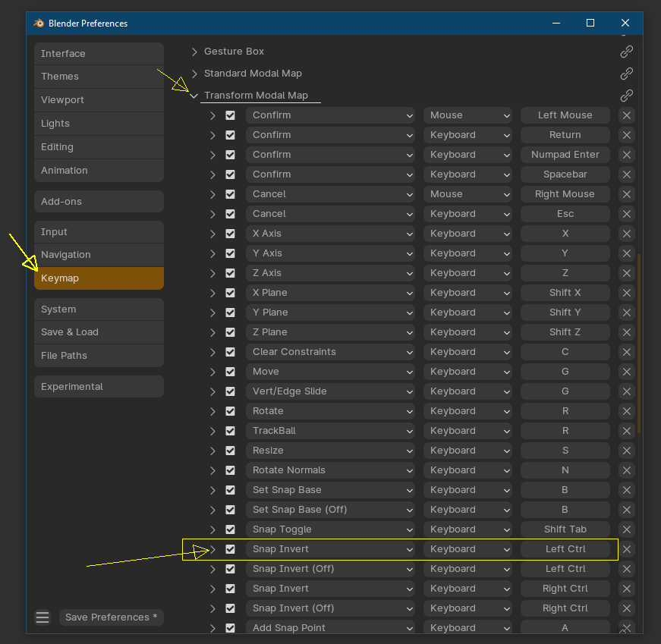Open the Add-ons tab
This screenshot has width=661, height=644.
pos(99,202)
